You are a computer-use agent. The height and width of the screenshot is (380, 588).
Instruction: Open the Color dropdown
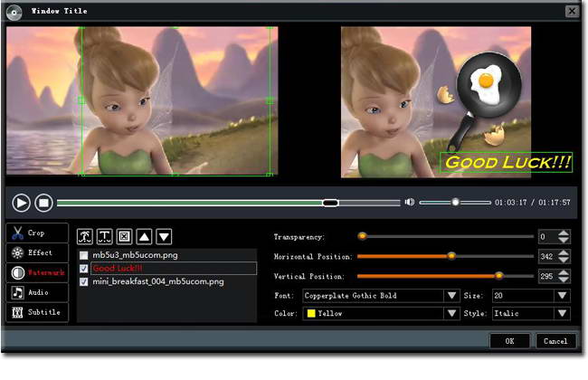click(x=451, y=313)
